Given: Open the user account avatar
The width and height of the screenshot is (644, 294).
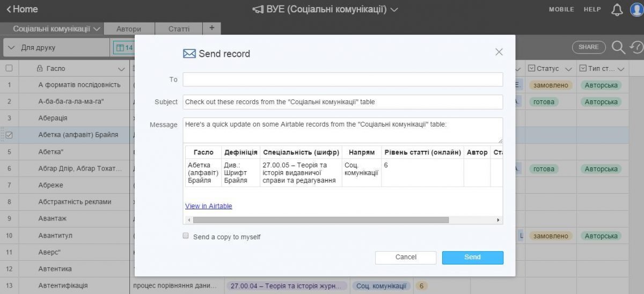Looking at the screenshot, I should (636, 10).
